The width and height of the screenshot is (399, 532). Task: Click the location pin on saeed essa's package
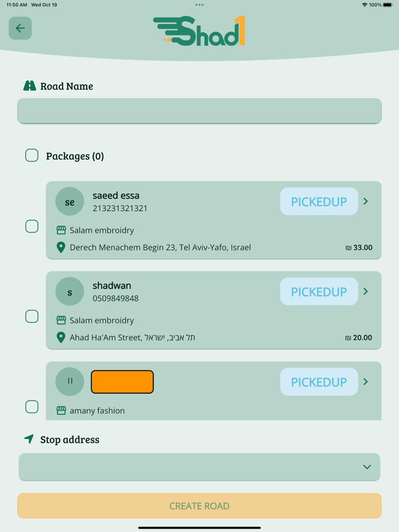61,247
